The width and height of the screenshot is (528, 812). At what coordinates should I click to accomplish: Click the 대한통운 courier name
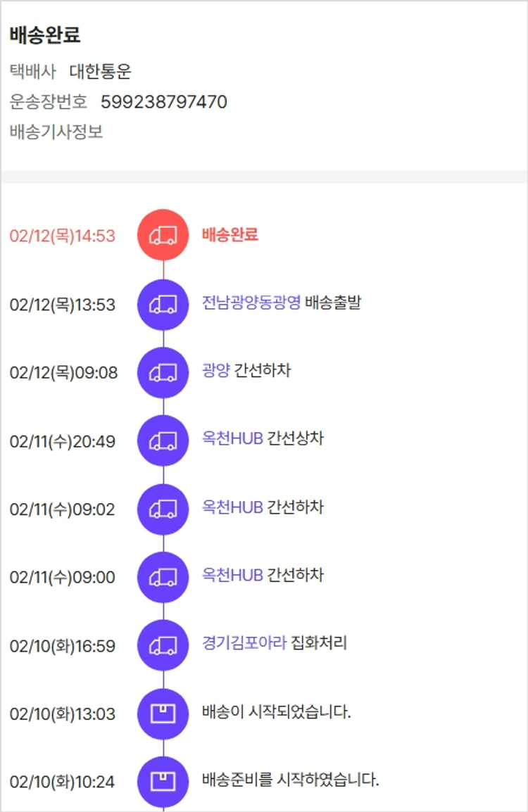pyautogui.click(x=101, y=71)
